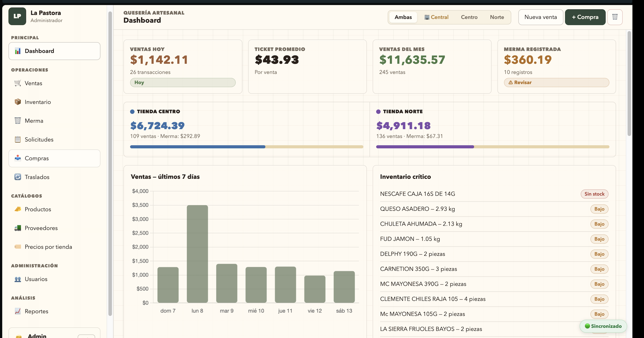Open the Reportes analysis page
The height and width of the screenshot is (338, 644).
(x=55, y=311)
